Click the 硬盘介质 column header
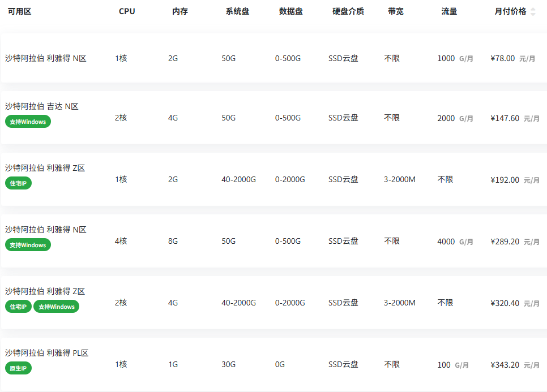The height and width of the screenshot is (392, 547). (x=348, y=11)
